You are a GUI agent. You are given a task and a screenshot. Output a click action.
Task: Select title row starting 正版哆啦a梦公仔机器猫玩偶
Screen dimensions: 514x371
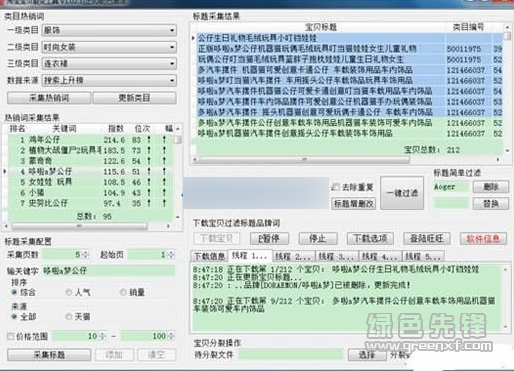349,49
